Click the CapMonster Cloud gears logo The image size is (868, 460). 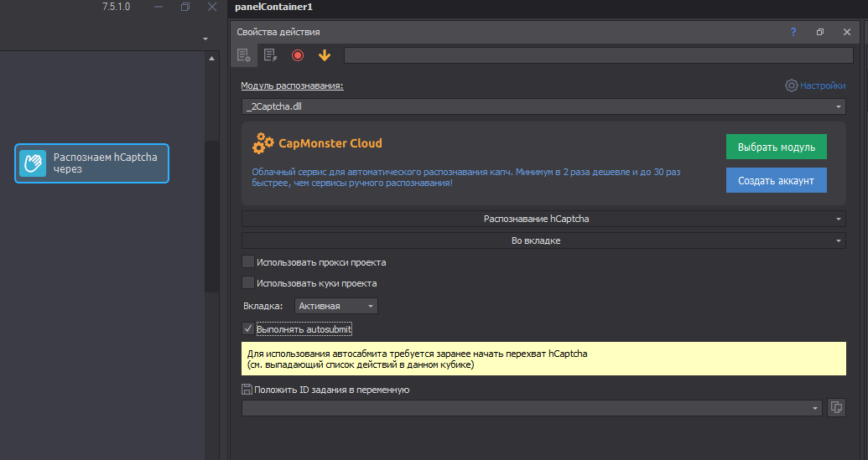[x=263, y=143]
